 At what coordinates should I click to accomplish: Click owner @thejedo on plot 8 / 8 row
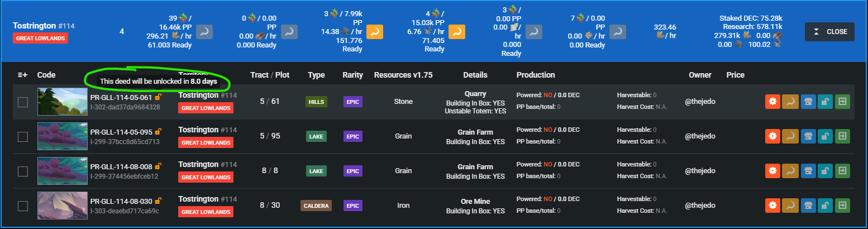700,170
